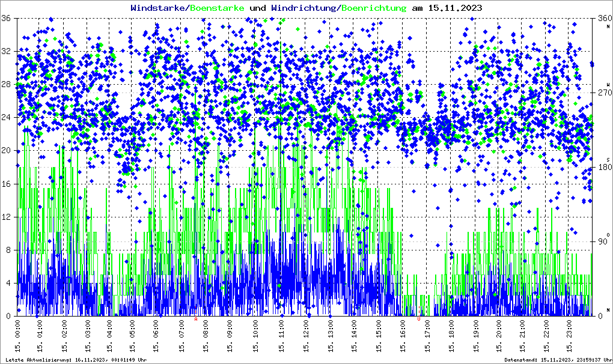Click the red A marker on the time axis

coord(196,319)
